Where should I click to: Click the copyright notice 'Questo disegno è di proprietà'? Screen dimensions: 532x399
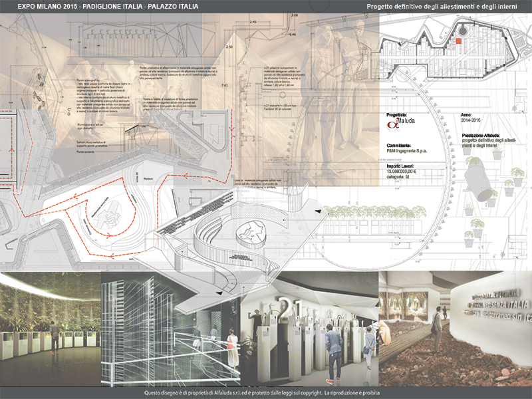coord(261,393)
